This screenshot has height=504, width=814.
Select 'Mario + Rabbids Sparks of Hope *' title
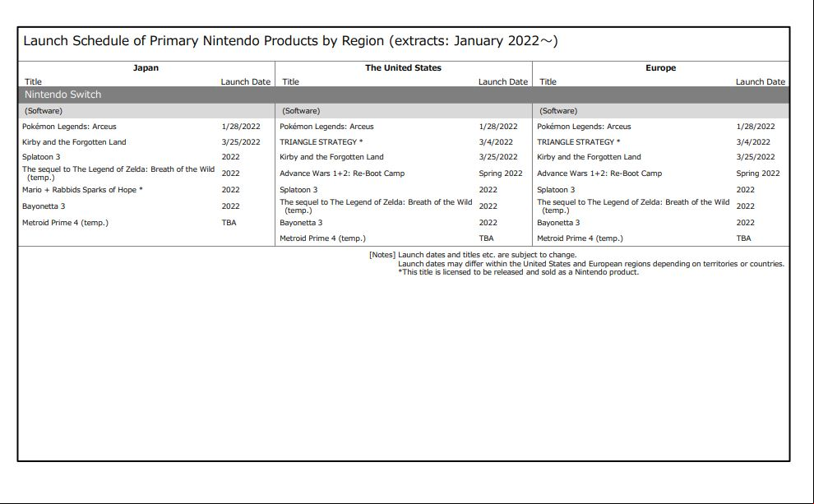click(82, 190)
